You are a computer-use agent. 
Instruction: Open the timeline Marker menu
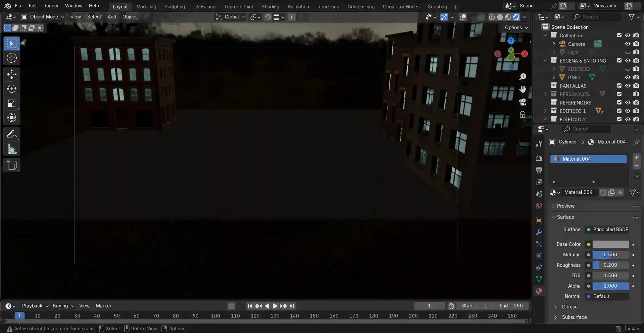103,306
